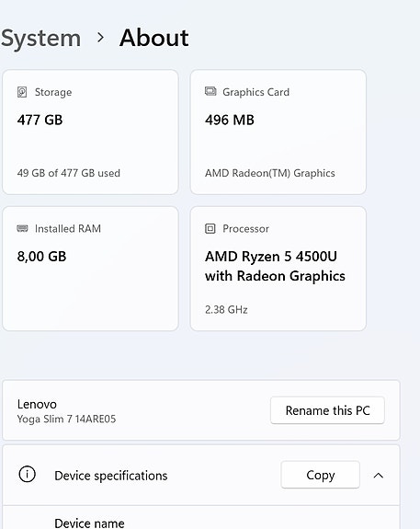Click the 'About' page title
420x529 pixels.
154,38
